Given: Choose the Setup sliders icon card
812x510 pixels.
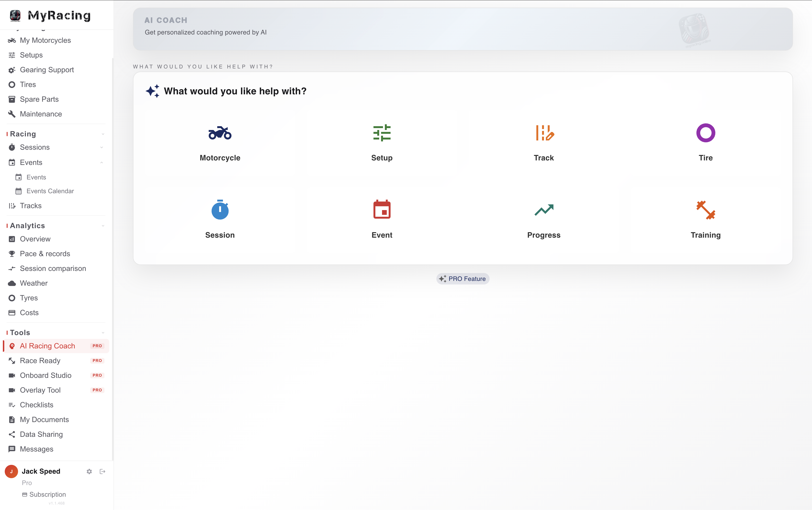Looking at the screenshot, I should coord(382,133).
